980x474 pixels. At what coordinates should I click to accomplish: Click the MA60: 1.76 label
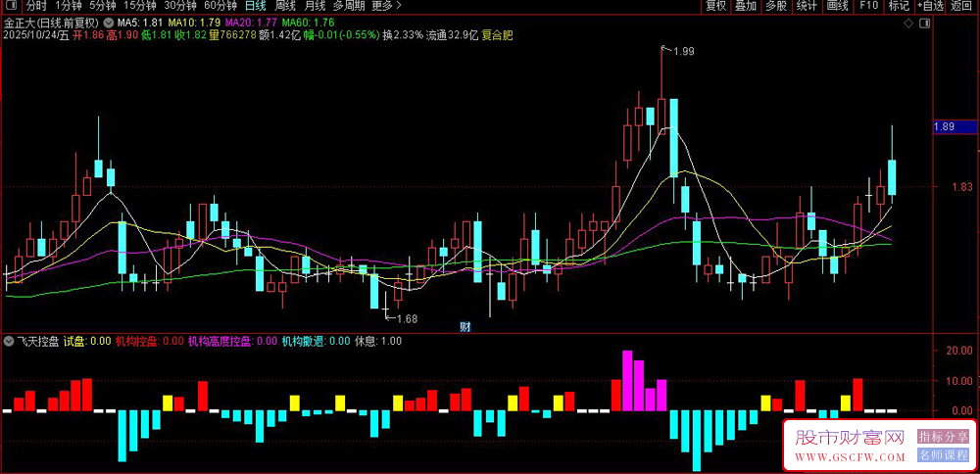point(308,24)
